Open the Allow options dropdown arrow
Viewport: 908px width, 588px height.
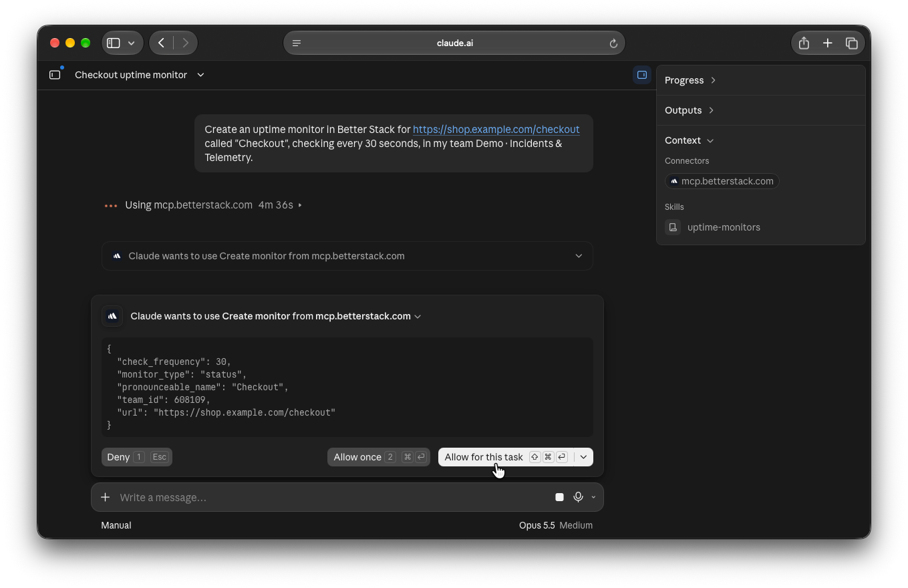click(583, 457)
